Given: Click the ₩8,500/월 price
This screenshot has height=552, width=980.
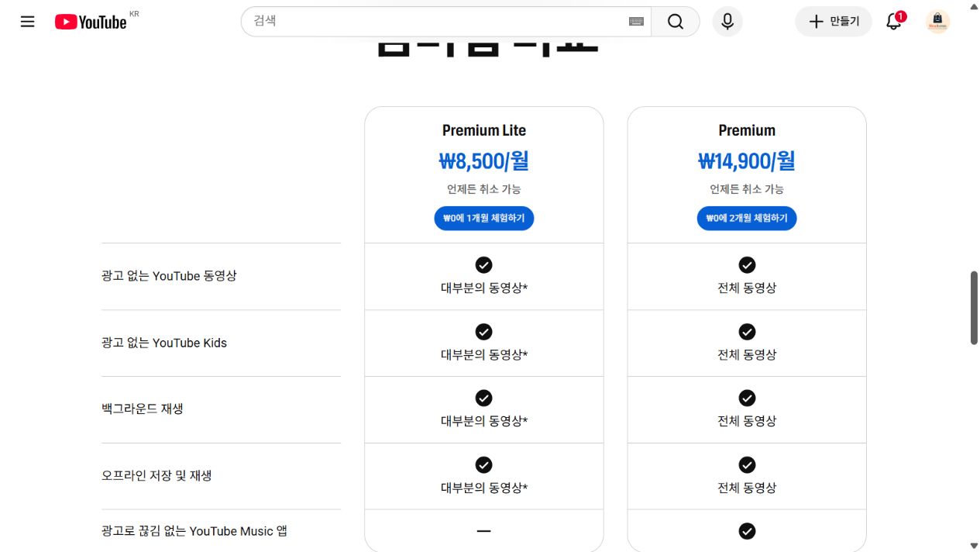Looking at the screenshot, I should (484, 161).
